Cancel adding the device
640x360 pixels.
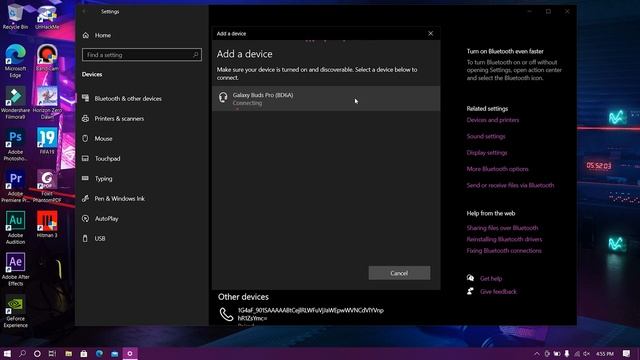pos(399,273)
